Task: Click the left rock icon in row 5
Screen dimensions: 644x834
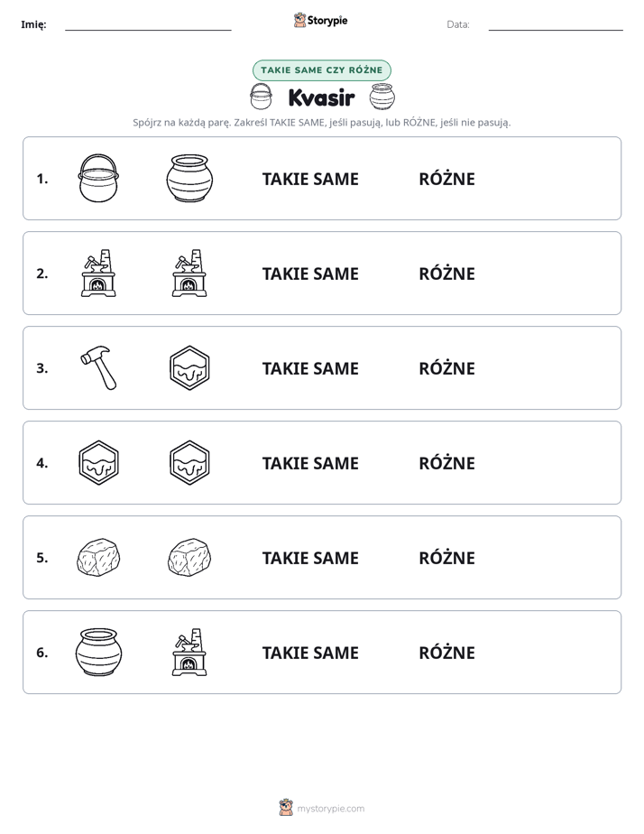Action: point(98,557)
